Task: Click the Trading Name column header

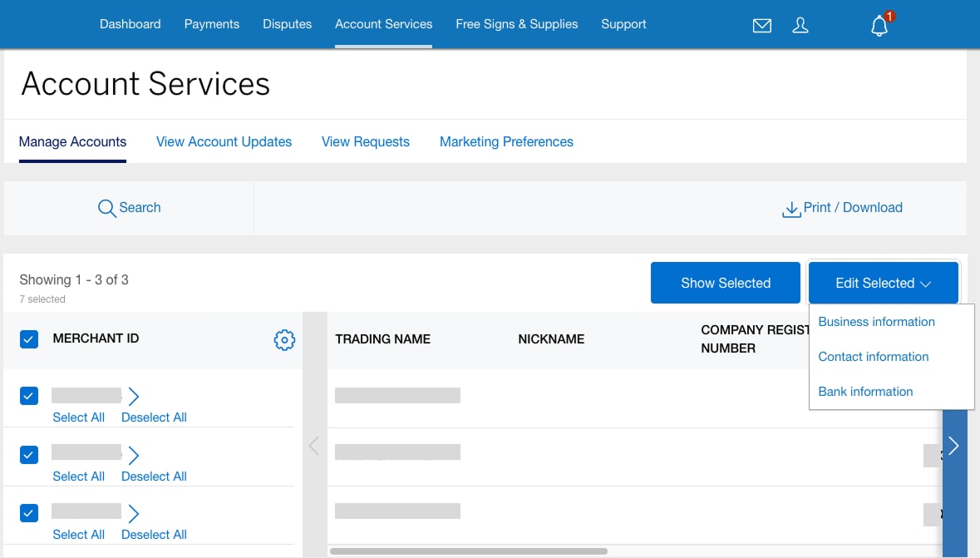Action: [382, 339]
